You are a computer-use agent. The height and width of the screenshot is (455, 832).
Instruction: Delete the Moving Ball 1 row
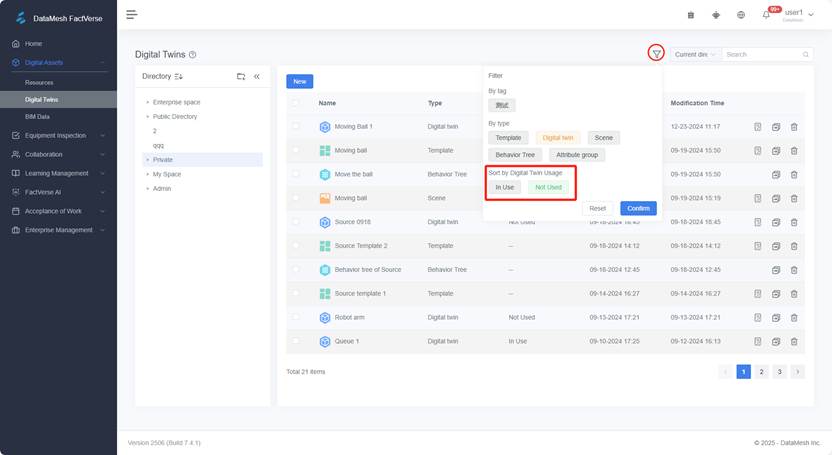(x=794, y=127)
